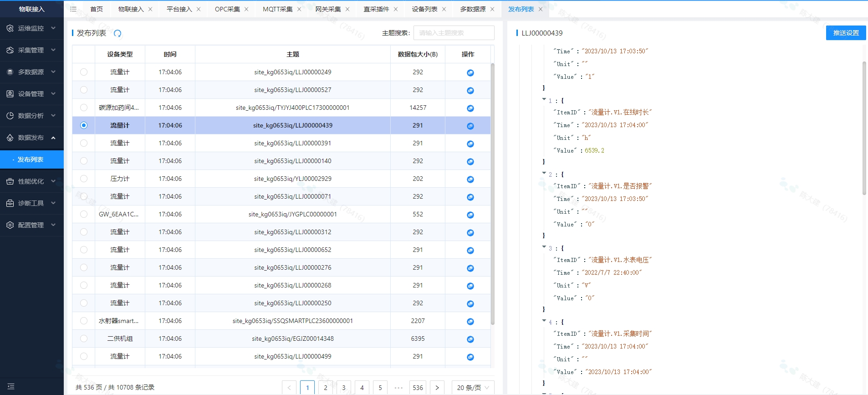Select the radio for TYJYJ400PLC17300000001 row
868x395 pixels.
[x=84, y=108]
